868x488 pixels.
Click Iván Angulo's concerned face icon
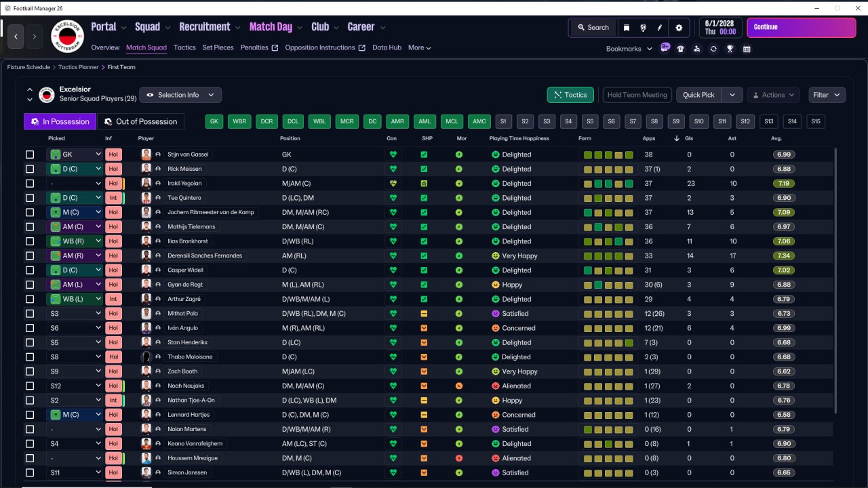coord(496,328)
